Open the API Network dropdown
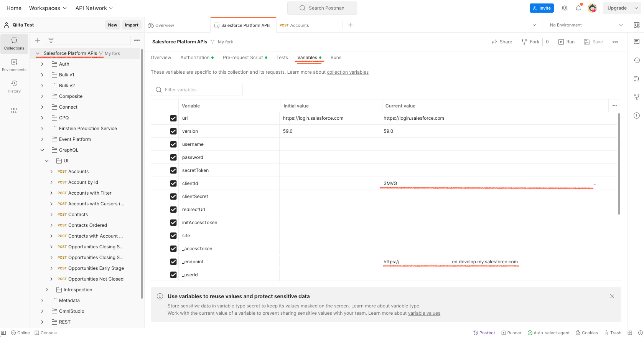The height and width of the screenshot is (337, 644). (x=94, y=8)
